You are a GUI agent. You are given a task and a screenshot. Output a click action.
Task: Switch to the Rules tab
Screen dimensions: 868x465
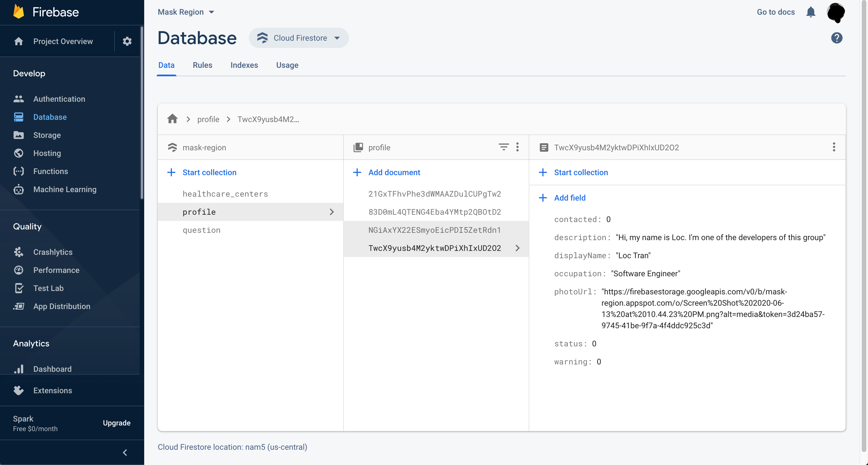click(202, 65)
